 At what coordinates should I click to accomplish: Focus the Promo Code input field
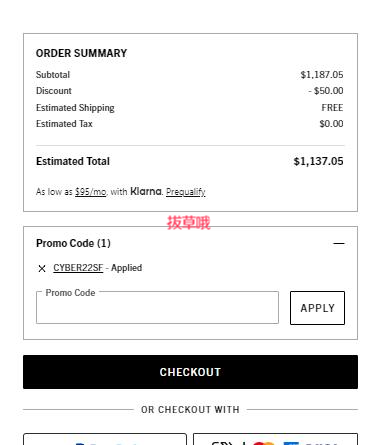click(x=157, y=308)
